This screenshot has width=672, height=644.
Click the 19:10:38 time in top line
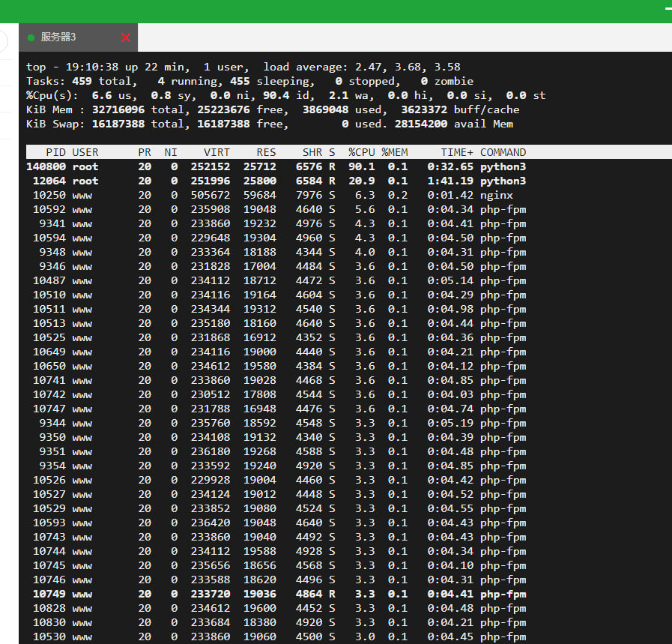91,67
